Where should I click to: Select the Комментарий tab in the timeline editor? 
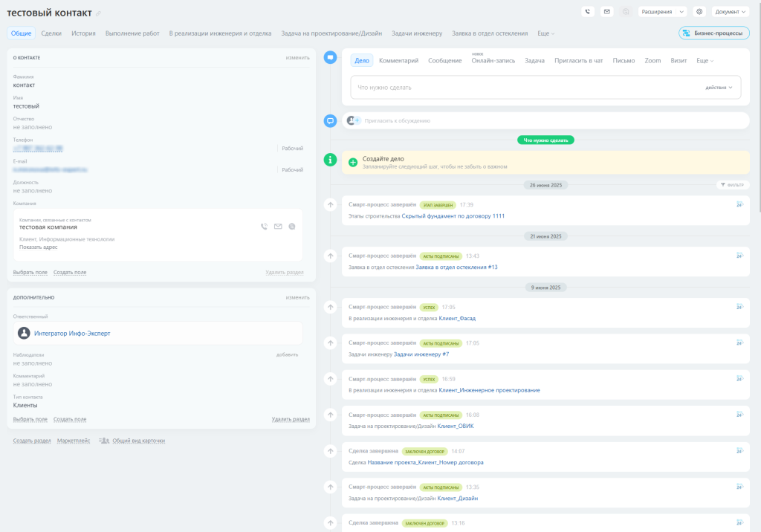(x=398, y=60)
